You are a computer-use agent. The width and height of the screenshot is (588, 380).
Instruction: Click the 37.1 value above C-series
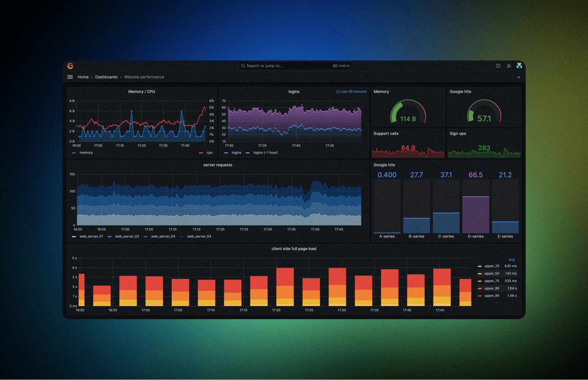446,175
